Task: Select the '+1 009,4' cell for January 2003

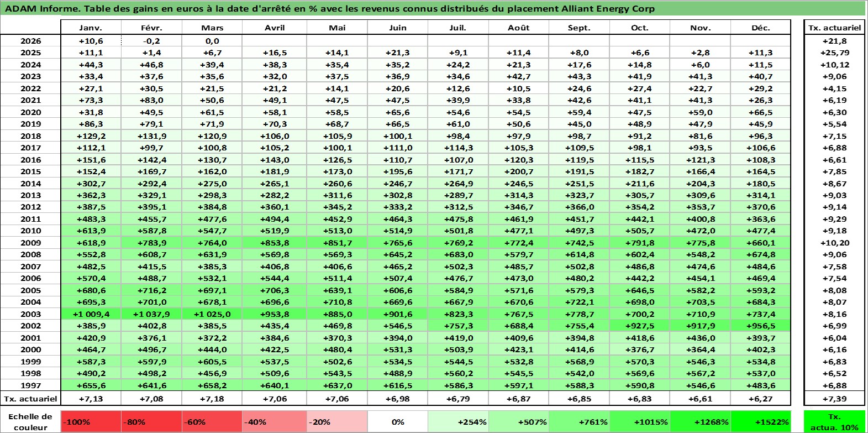Action: tap(91, 314)
